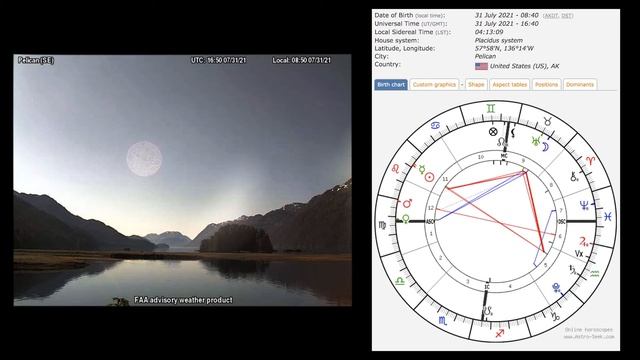This screenshot has width=640, height=360.
Task: Switch to the Dominants tab
Action: [x=580, y=84]
